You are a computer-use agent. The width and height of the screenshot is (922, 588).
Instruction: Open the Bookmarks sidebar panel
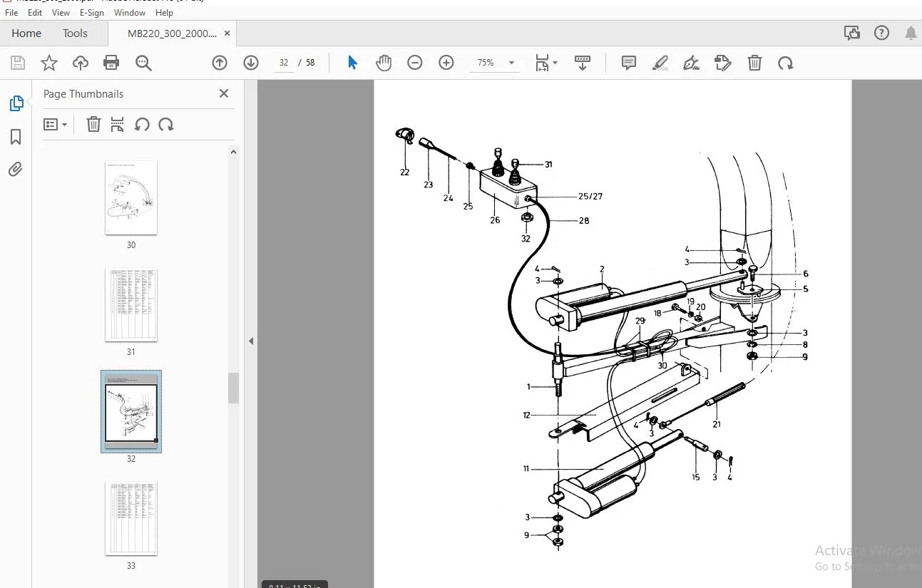click(16, 137)
